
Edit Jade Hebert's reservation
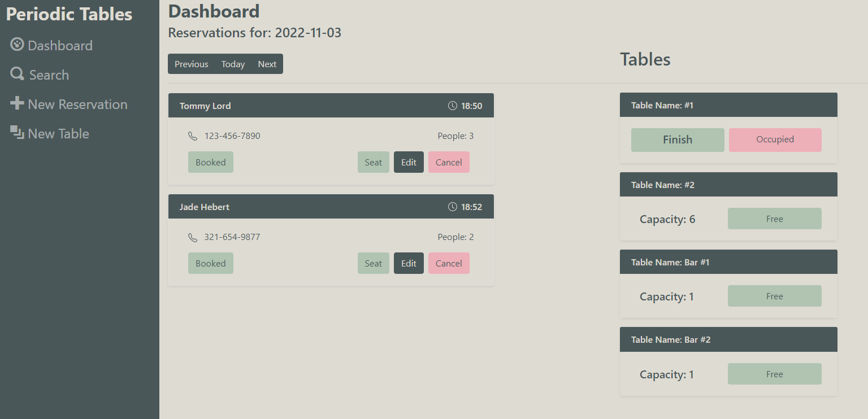tap(409, 263)
